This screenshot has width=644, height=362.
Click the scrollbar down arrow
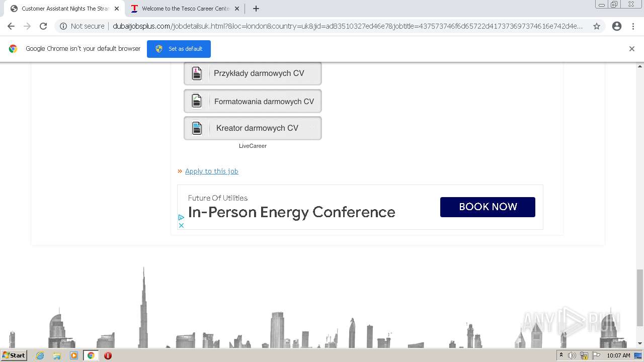click(640, 344)
